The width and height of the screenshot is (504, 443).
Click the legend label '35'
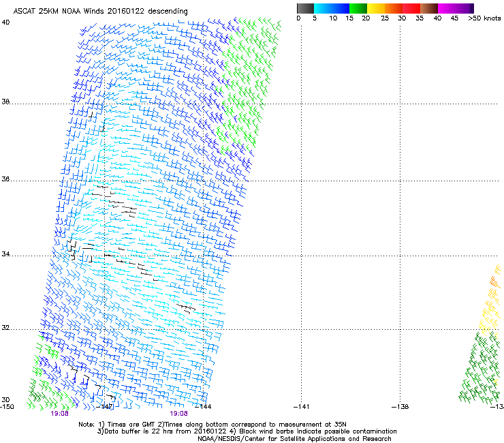[420, 18]
